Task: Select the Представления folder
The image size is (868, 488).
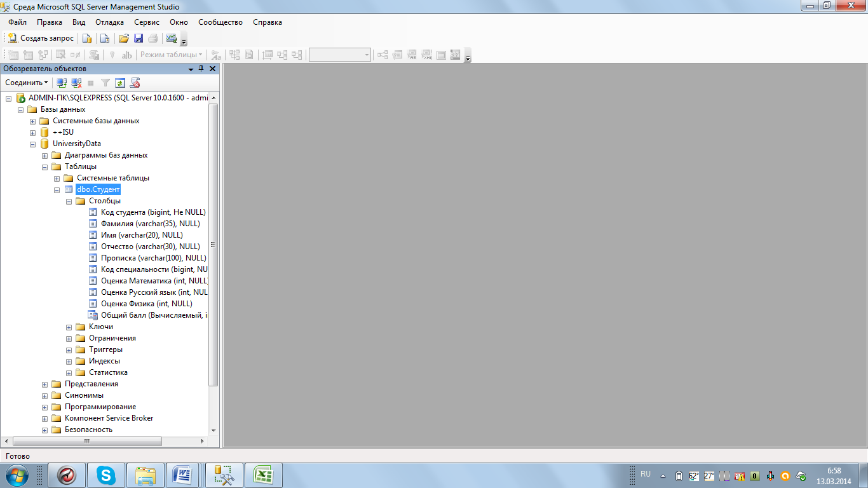Action: click(x=91, y=384)
